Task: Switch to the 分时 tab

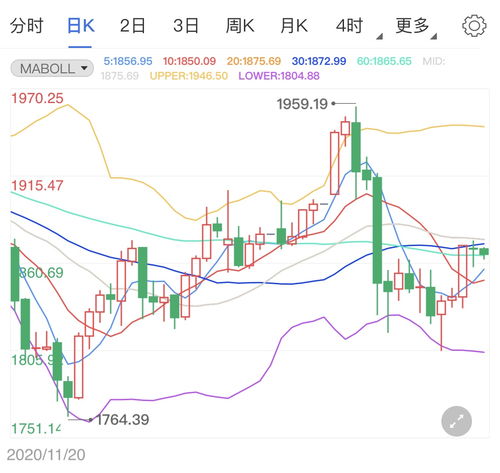Action: coord(27,26)
